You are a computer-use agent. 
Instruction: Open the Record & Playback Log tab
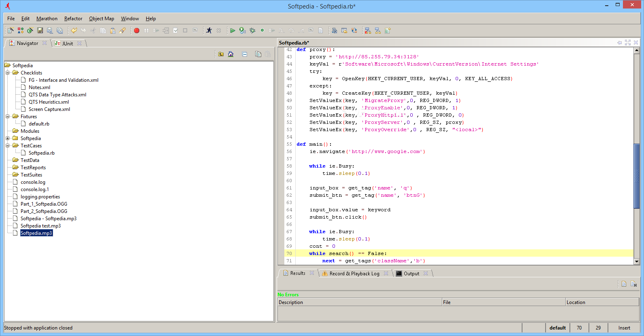point(354,274)
